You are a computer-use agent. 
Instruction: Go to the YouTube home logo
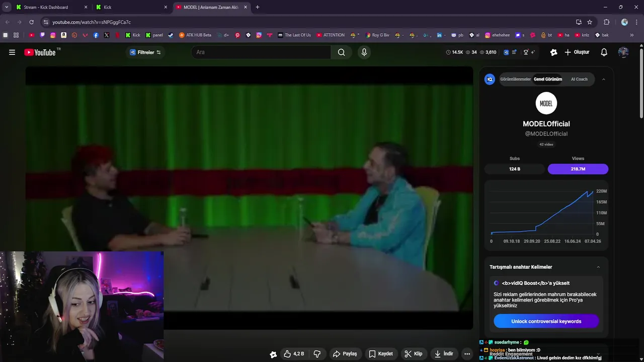[40, 52]
